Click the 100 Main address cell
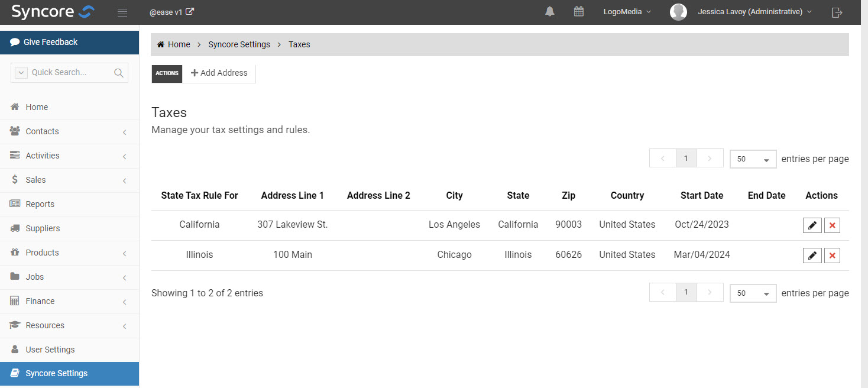The width and height of the screenshot is (868, 388). [x=293, y=255]
